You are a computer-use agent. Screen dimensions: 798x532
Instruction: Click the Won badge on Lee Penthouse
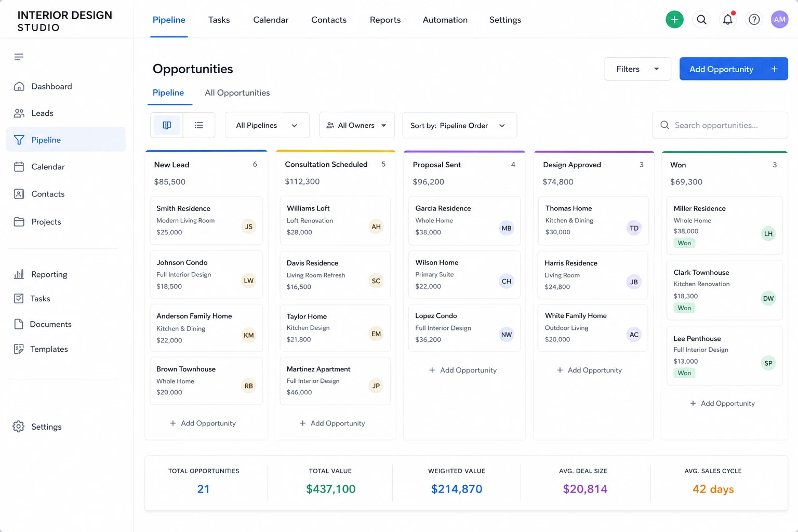pyautogui.click(x=684, y=373)
